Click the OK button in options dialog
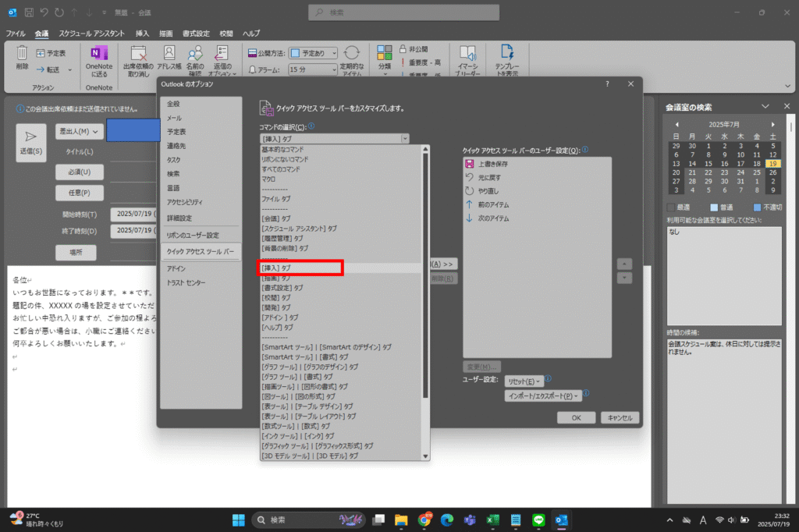Image resolution: width=799 pixels, height=532 pixels. pyautogui.click(x=577, y=418)
